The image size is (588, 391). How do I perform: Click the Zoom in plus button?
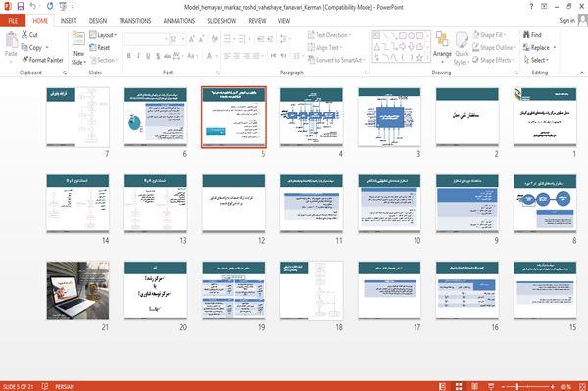(552, 386)
